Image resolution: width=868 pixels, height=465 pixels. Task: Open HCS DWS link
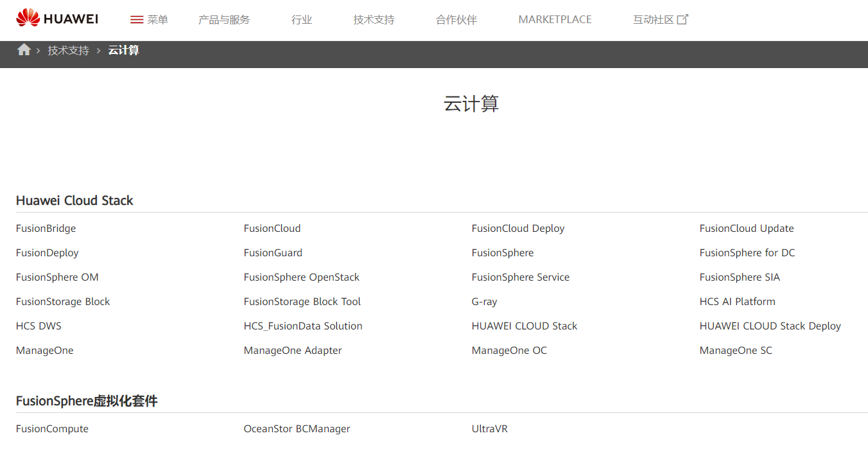pyautogui.click(x=39, y=326)
